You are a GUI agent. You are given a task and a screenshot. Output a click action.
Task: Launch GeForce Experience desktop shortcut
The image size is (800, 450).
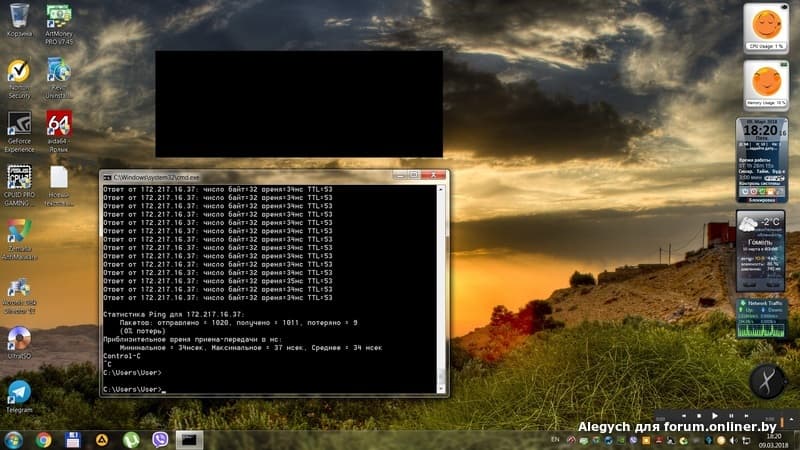19,124
